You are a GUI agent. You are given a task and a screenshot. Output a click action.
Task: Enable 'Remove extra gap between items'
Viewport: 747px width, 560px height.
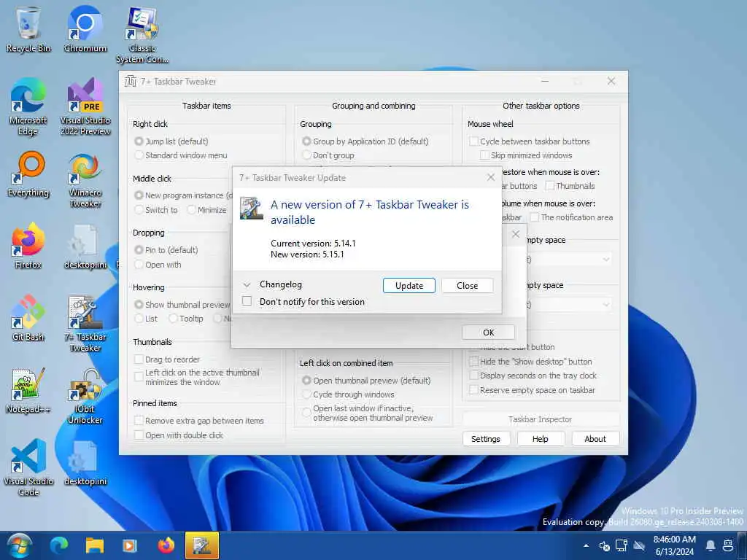[x=139, y=421]
